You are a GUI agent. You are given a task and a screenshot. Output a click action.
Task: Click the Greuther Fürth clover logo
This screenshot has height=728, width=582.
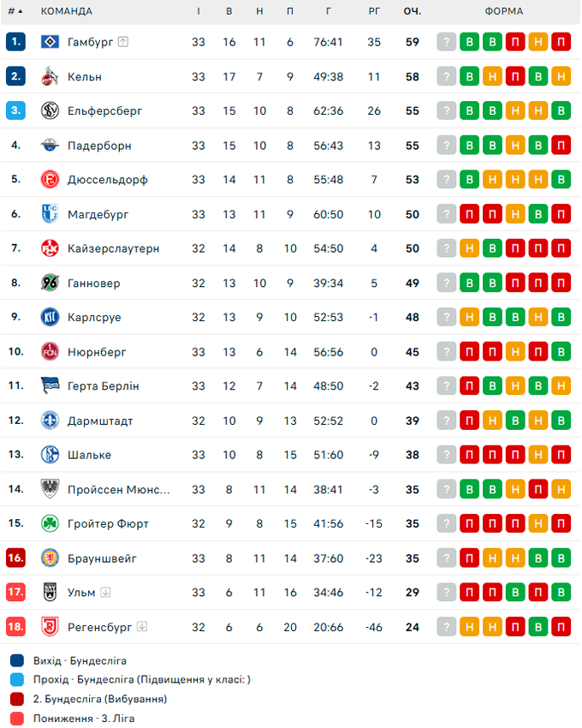(50, 523)
